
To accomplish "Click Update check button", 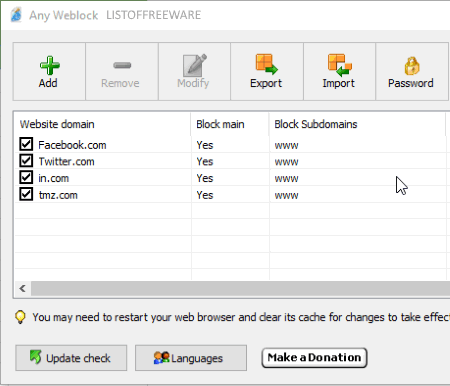I will coord(71,358).
